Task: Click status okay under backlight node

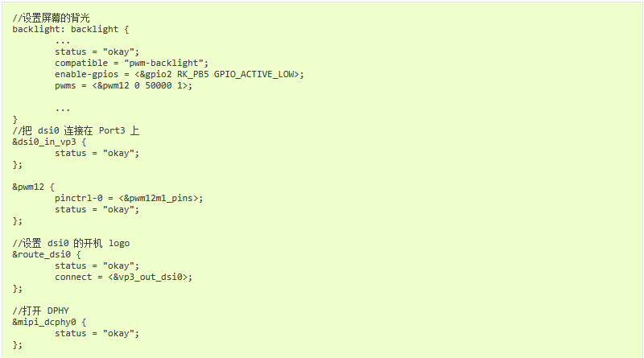Action: [97, 52]
